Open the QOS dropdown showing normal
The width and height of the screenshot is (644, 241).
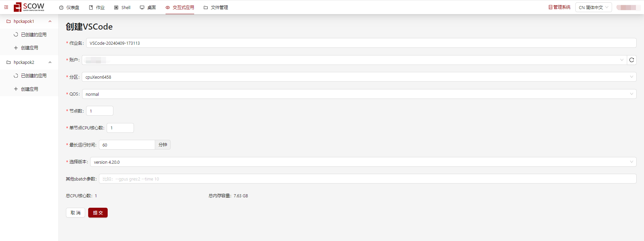[x=359, y=94]
